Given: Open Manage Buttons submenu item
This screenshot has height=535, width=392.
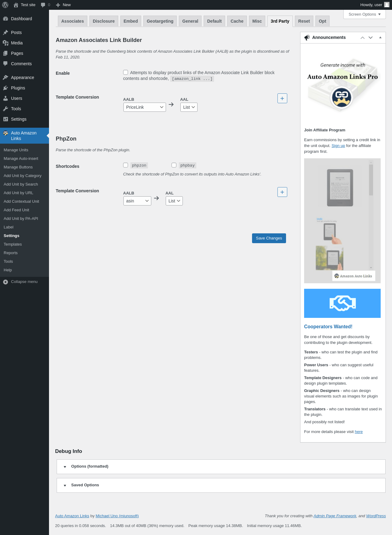Looking at the screenshot, I should [24, 167].
